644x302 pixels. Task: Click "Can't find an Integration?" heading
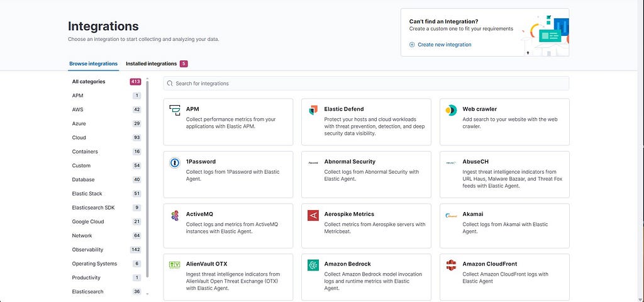point(443,21)
